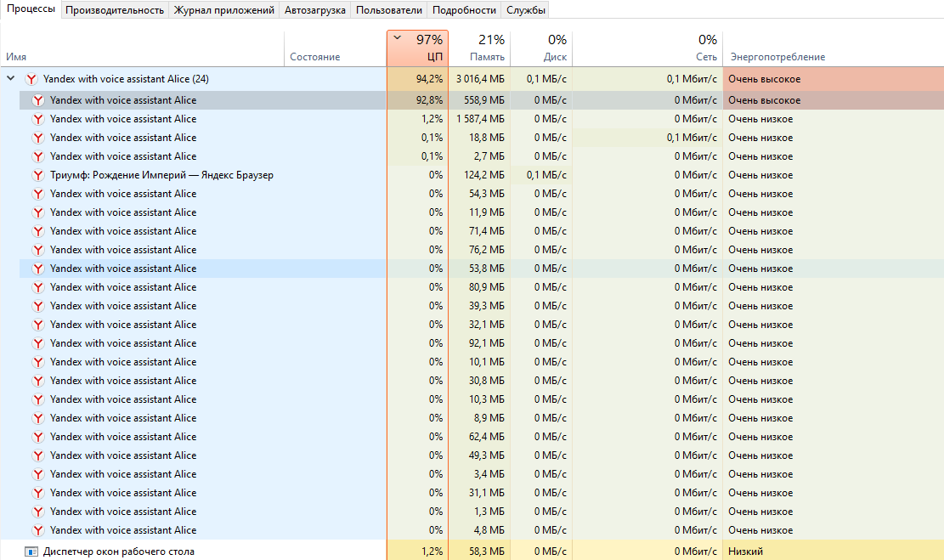Click the Yandex icon in the 53,8 МБ row
This screenshot has width=944, height=560.
[38, 269]
